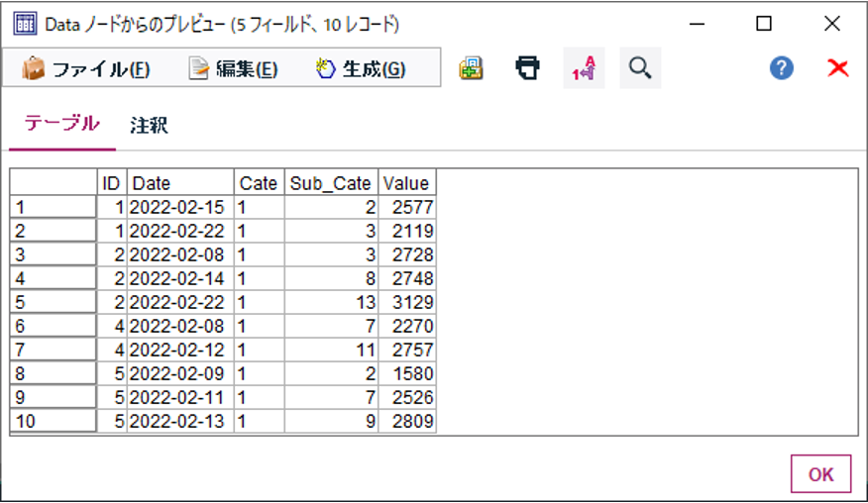The image size is (868, 503).
Task: Click the Sub_Cate cell showing 13
Action: (x=331, y=302)
